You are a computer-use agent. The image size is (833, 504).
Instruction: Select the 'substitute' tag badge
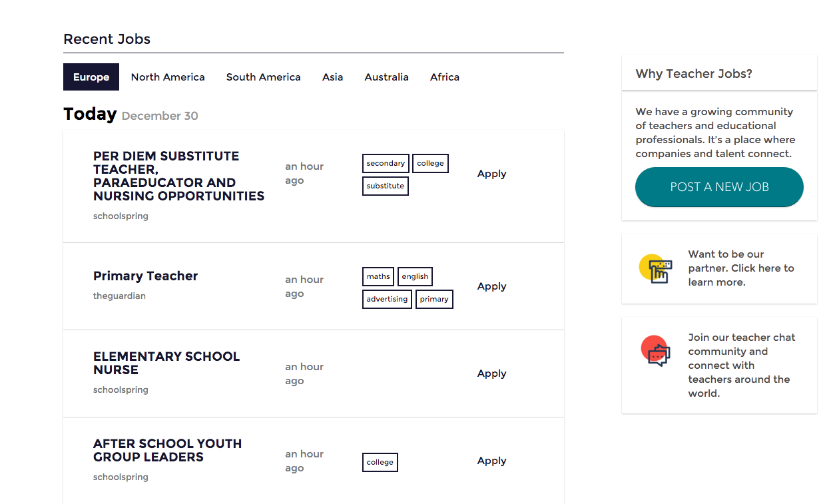tap(386, 186)
